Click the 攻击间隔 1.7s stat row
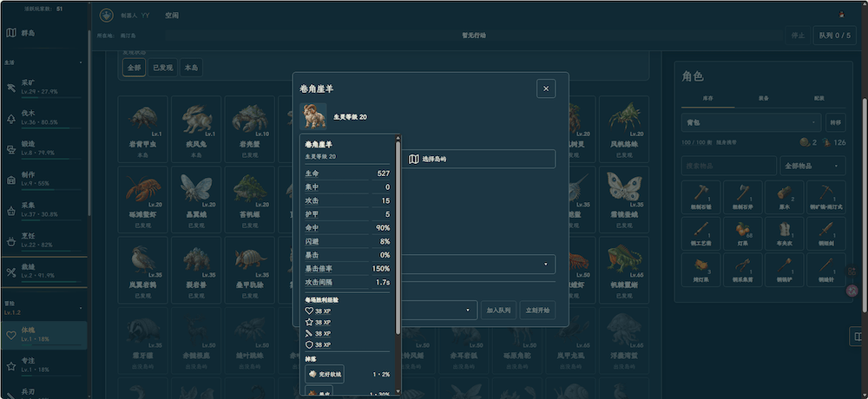Viewport: 868px width, 399px height. pyautogui.click(x=348, y=282)
